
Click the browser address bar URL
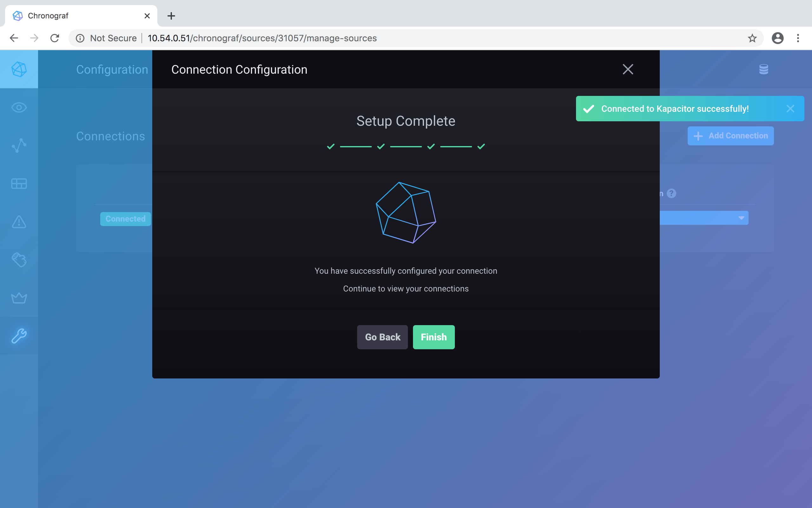262,38
